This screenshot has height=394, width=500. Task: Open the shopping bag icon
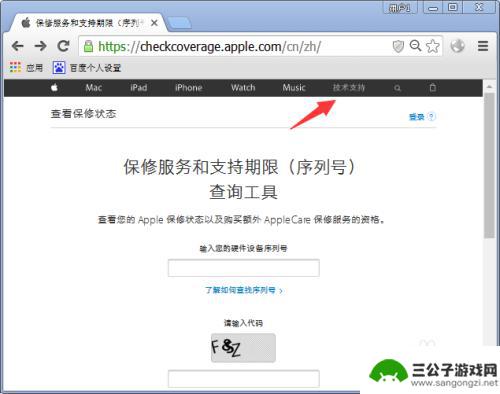point(433,88)
